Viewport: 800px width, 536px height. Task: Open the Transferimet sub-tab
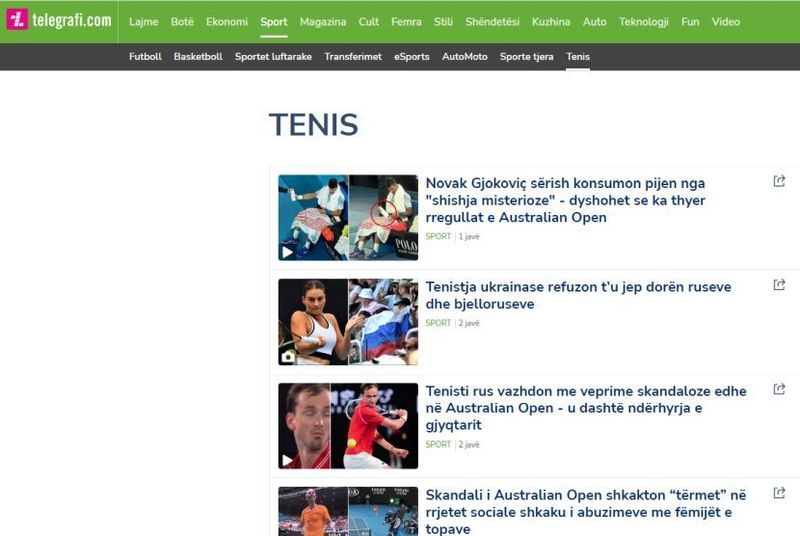(353, 57)
